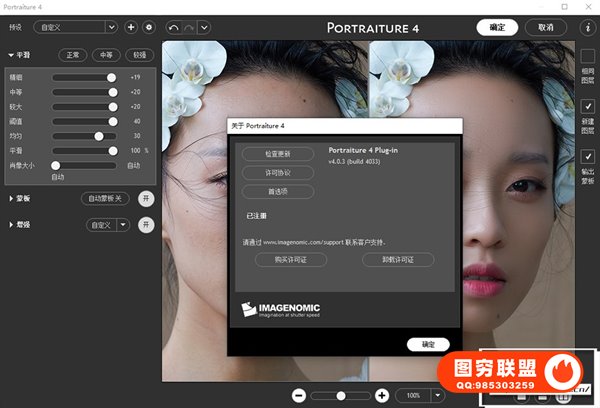Open preset settings gear icon

coord(149,27)
